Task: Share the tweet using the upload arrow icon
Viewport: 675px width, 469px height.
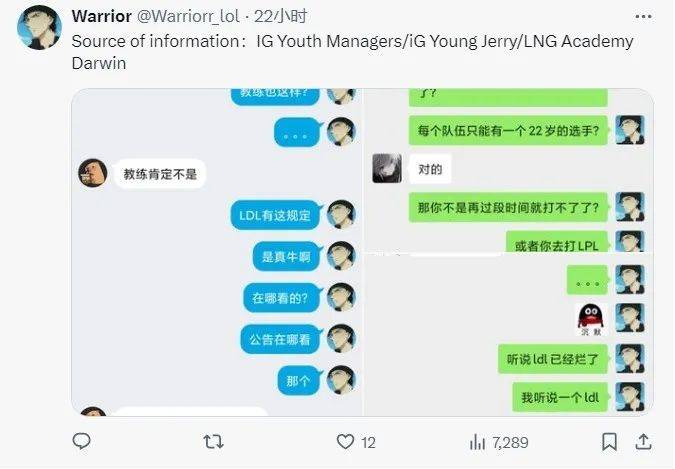Action: tap(643, 442)
